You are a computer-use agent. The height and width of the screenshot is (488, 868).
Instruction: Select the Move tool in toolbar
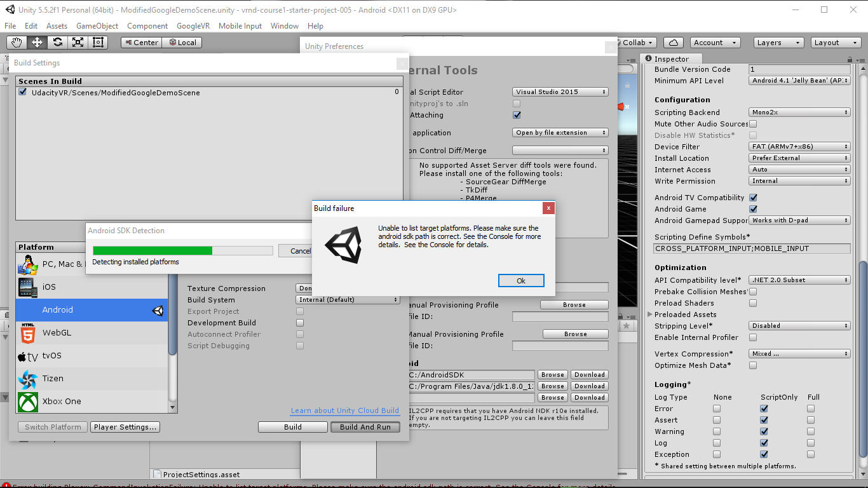pyautogui.click(x=37, y=43)
